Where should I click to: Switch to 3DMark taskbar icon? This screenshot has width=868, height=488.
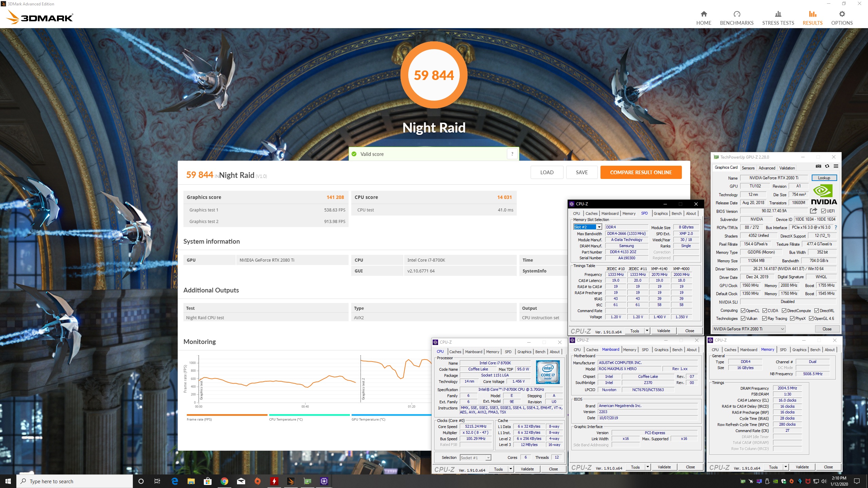[x=291, y=481]
